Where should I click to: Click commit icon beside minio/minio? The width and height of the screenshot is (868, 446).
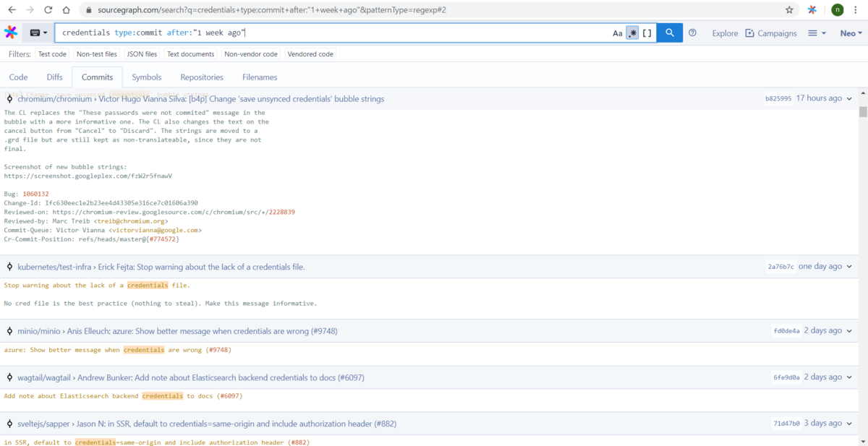click(9, 331)
